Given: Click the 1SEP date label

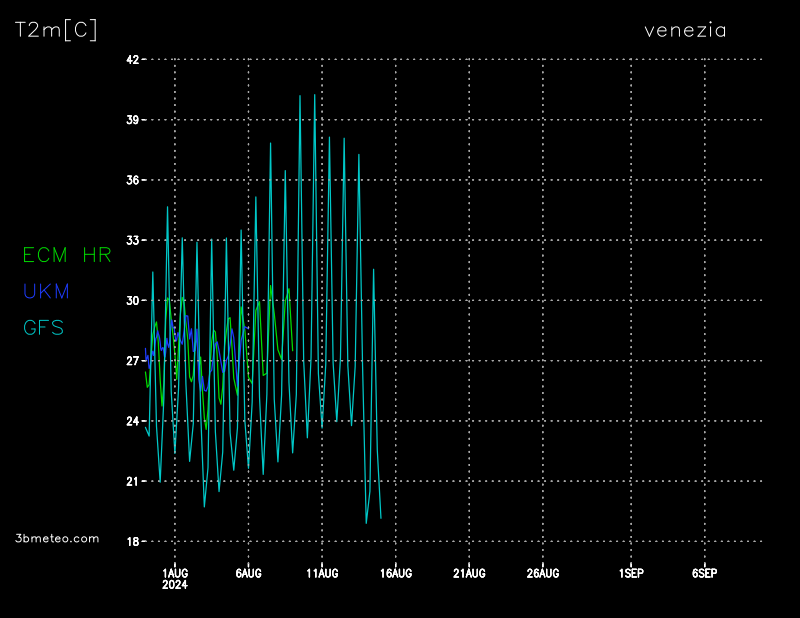Looking at the screenshot, I should [631, 573].
